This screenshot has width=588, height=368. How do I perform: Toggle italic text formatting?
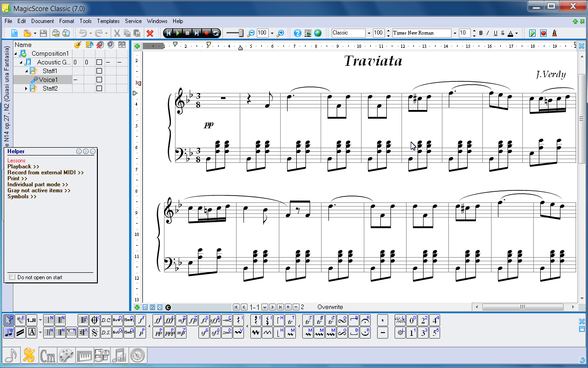pyautogui.click(x=488, y=33)
